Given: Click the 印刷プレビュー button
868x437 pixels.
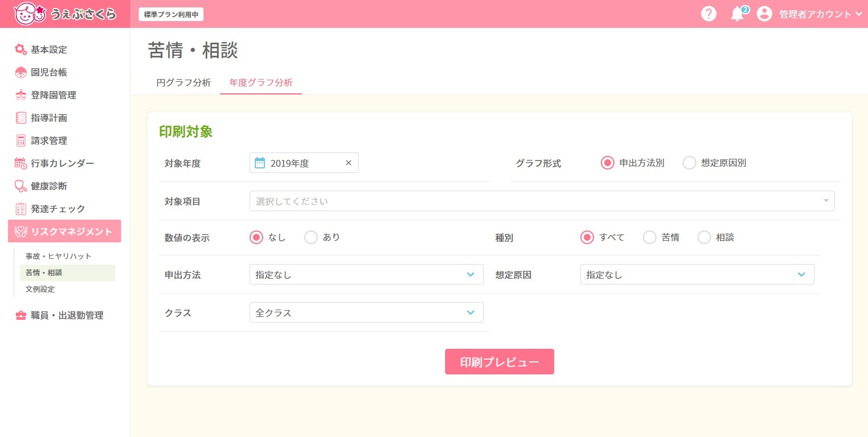Looking at the screenshot, I should [x=500, y=362].
